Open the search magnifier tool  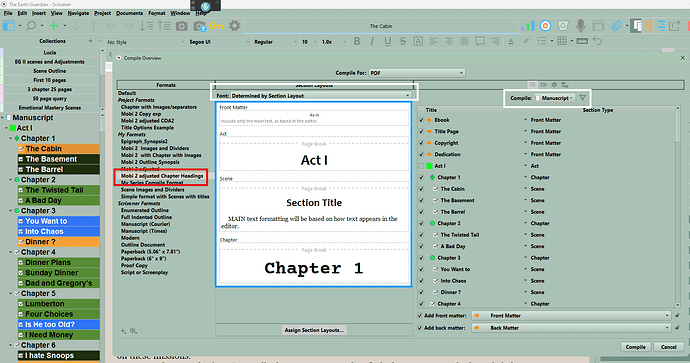(x=31, y=26)
